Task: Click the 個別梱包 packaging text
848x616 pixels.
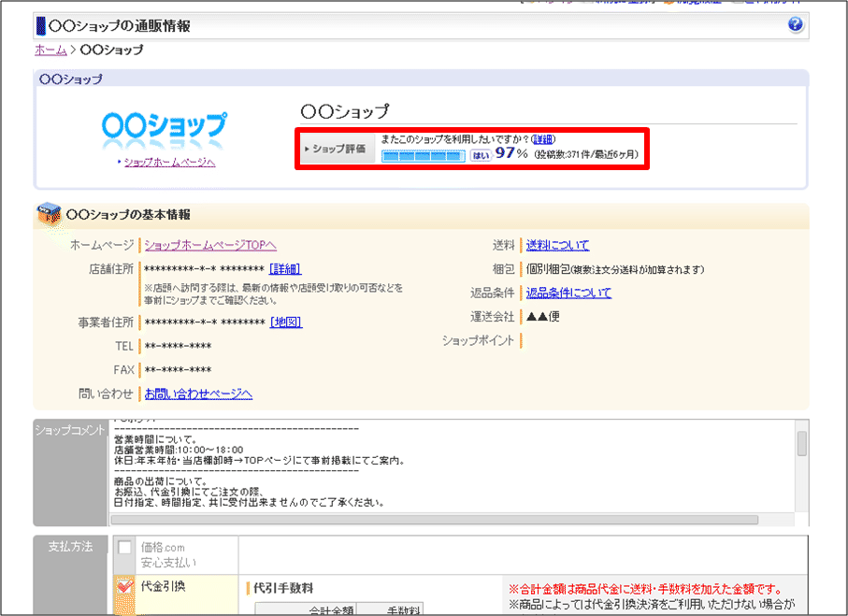Action: point(548,269)
